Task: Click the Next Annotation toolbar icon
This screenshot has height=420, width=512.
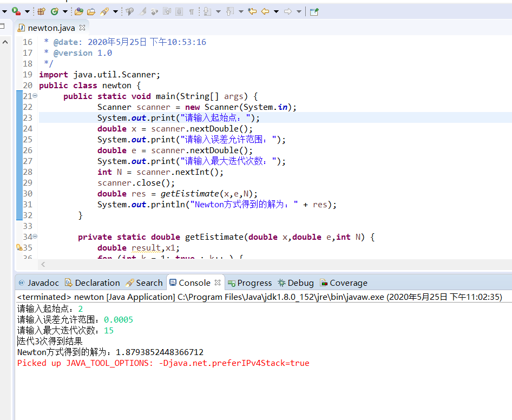Action: click(207, 12)
